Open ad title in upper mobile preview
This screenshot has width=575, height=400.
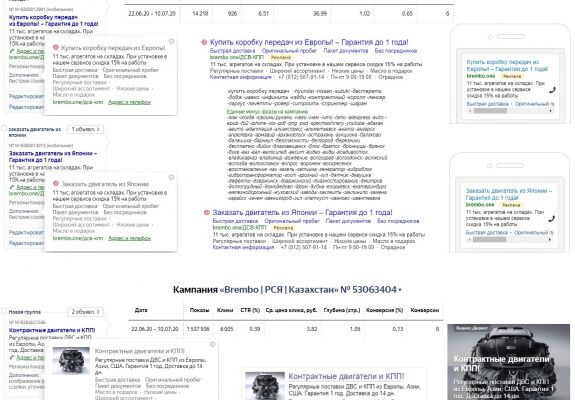pyautogui.click(x=507, y=66)
